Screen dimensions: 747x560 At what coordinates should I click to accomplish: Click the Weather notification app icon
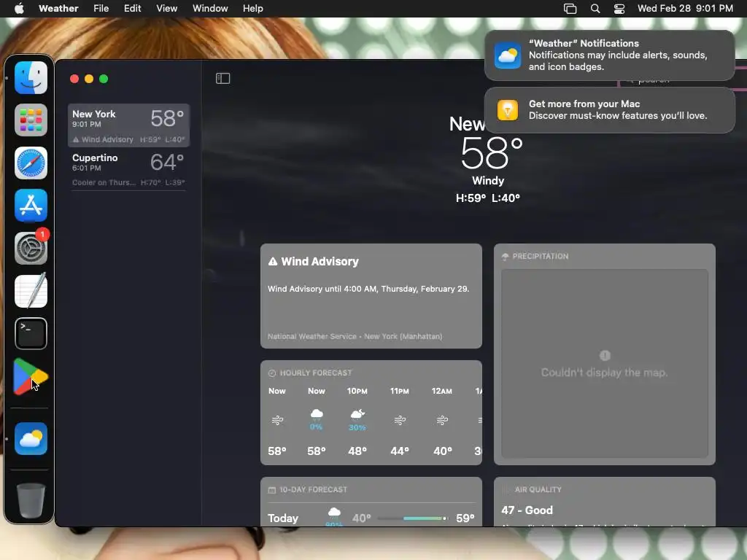(x=508, y=55)
